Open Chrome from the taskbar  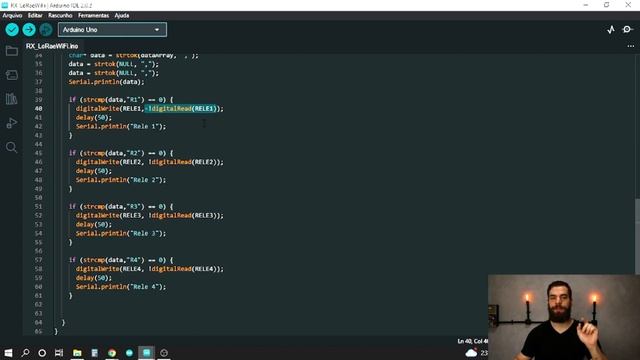pyautogui.click(x=112, y=353)
